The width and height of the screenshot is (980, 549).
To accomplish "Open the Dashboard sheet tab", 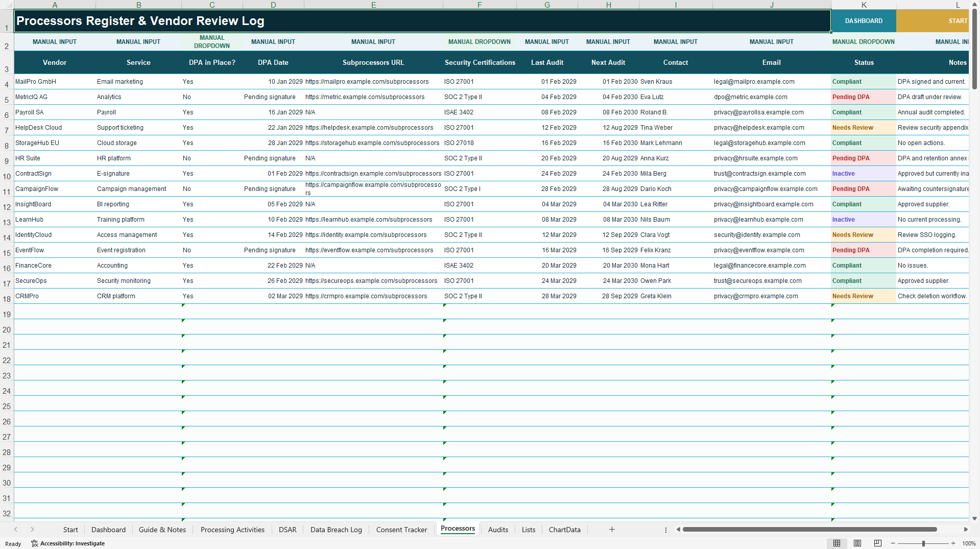I will (108, 530).
